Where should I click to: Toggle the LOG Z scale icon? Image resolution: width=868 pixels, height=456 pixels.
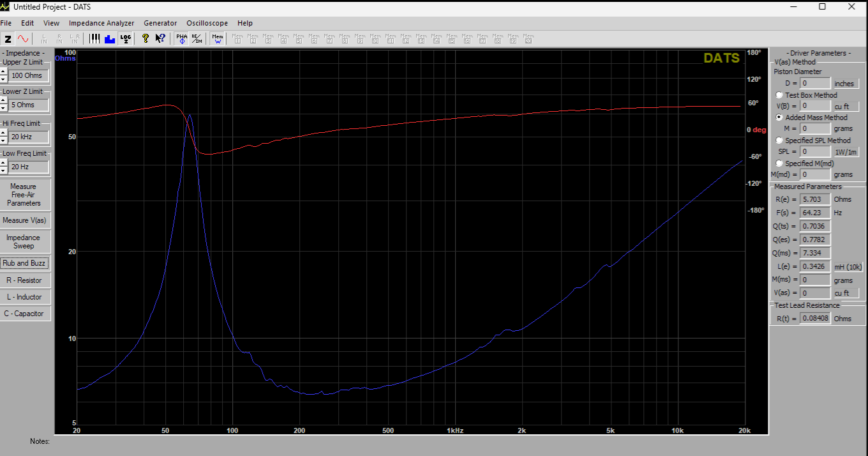coord(126,38)
